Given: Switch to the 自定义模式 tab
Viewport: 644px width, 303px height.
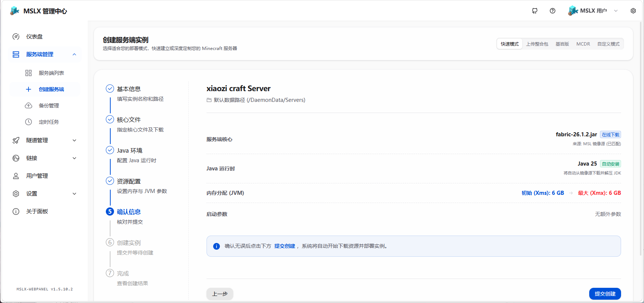Looking at the screenshot, I should 608,44.
